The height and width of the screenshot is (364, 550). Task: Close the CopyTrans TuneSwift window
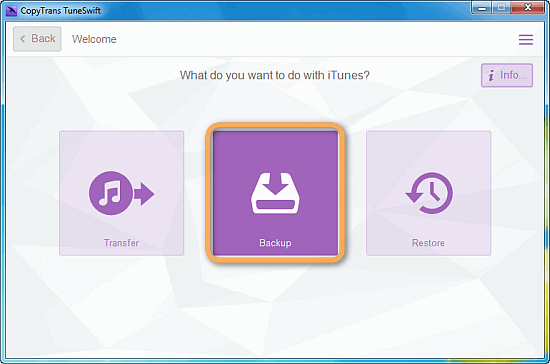(528, 8)
